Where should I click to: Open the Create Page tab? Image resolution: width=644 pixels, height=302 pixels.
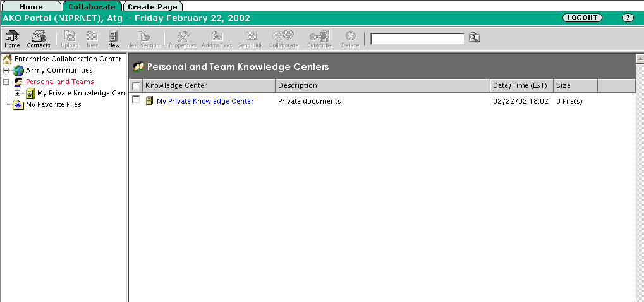(152, 7)
